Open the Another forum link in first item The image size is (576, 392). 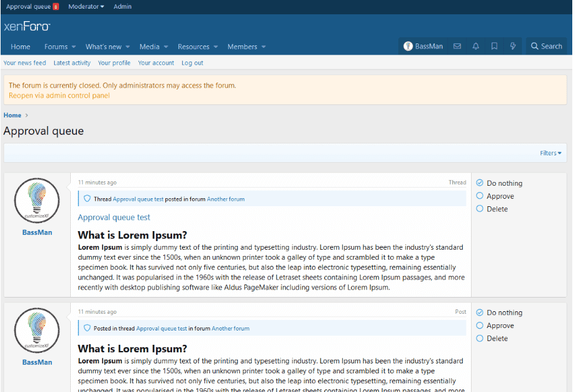(x=226, y=199)
